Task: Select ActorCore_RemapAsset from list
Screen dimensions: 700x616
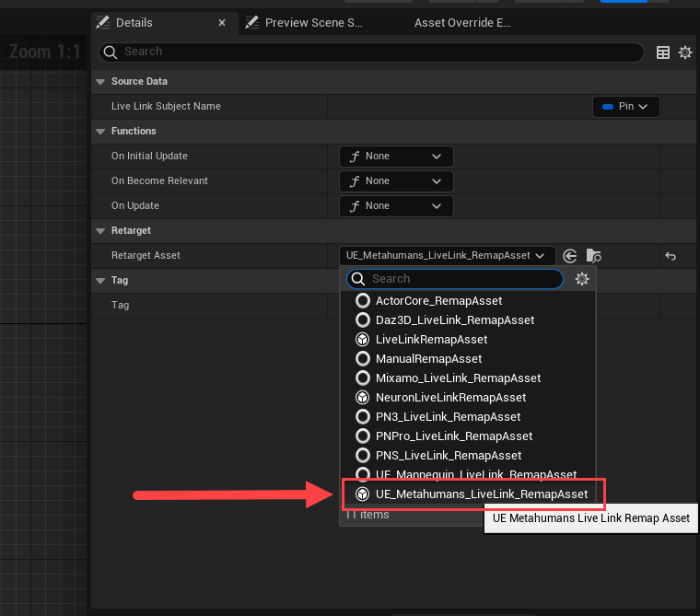Action: [468, 301]
